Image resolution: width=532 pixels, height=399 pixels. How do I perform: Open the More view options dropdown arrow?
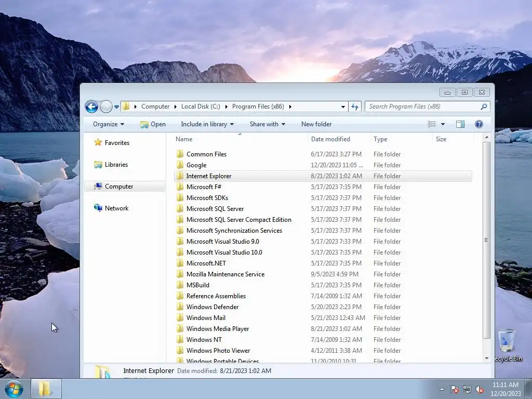tap(443, 124)
